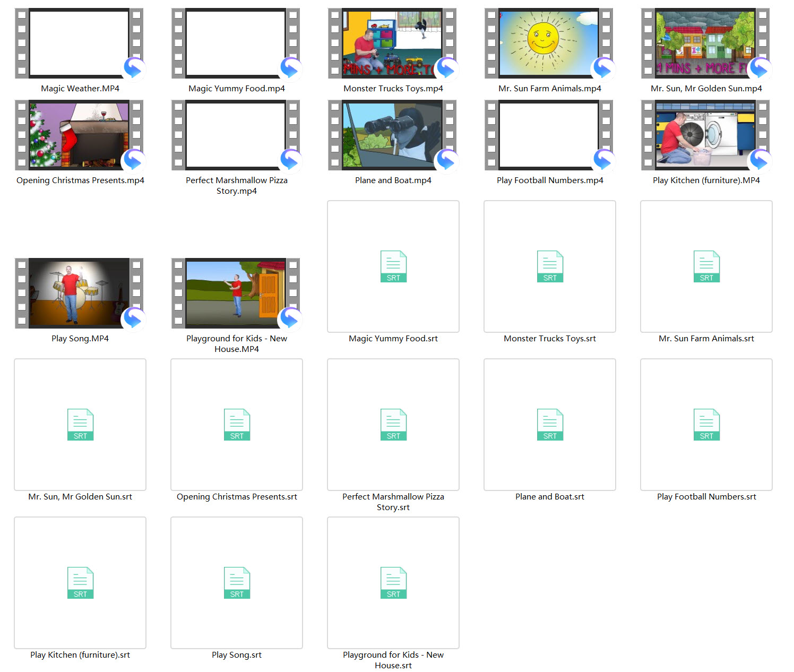The image size is (794, 672).
Task: Click Perfect Marshmallow Pizza Story.srt icon
Action: [x=393, y=425]
